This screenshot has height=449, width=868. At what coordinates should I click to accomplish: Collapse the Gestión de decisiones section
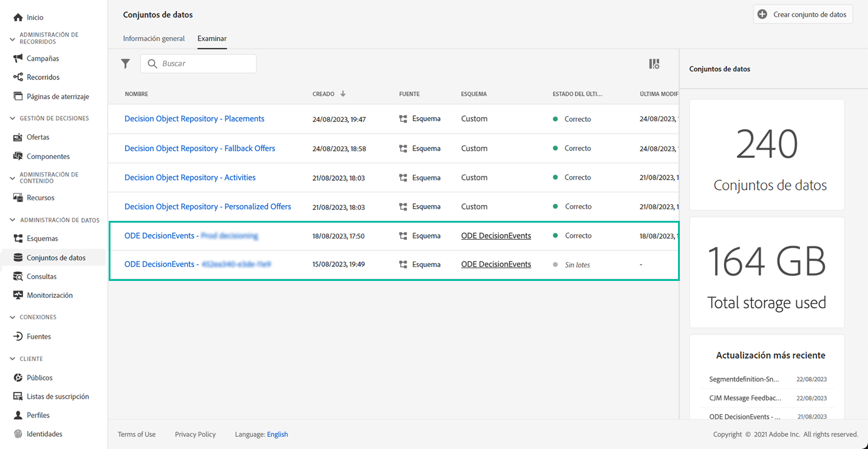coord(12,118)
